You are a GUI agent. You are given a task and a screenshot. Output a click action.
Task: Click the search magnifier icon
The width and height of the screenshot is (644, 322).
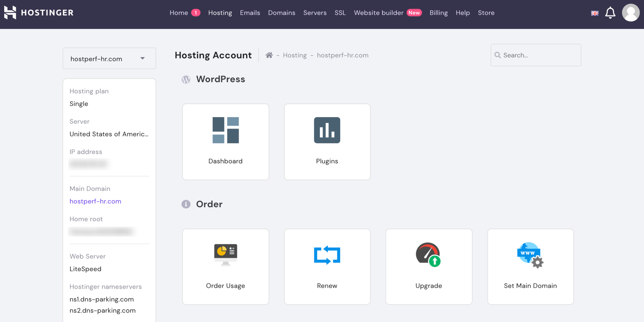point(497,55)
